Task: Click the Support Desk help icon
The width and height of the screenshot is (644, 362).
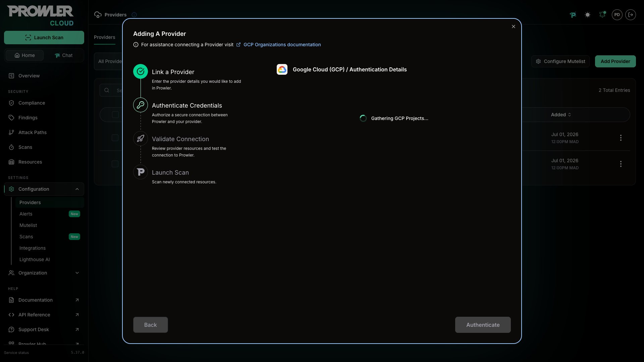Action: [11, 329]
